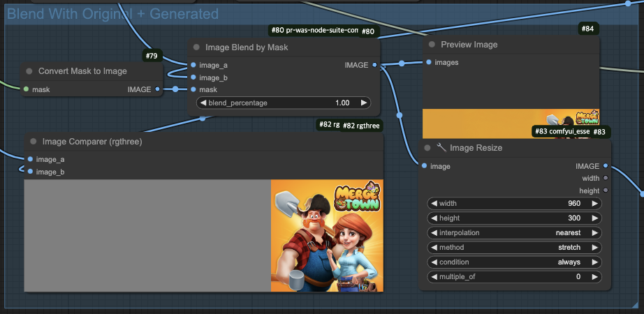Click the blend_percentage value slider
This screenshot has height=314, width=644.
tap(284, 103)
